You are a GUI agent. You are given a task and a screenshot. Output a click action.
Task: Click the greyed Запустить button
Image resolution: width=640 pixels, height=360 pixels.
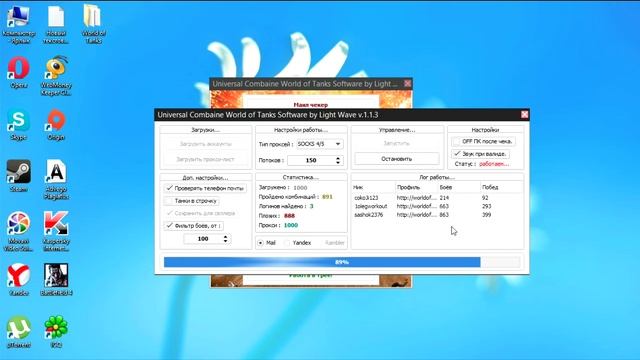(397, 143)
